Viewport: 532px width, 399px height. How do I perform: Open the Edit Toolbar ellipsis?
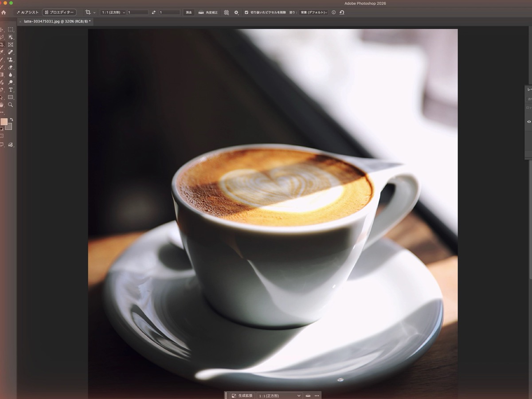[x=2, y=112]
